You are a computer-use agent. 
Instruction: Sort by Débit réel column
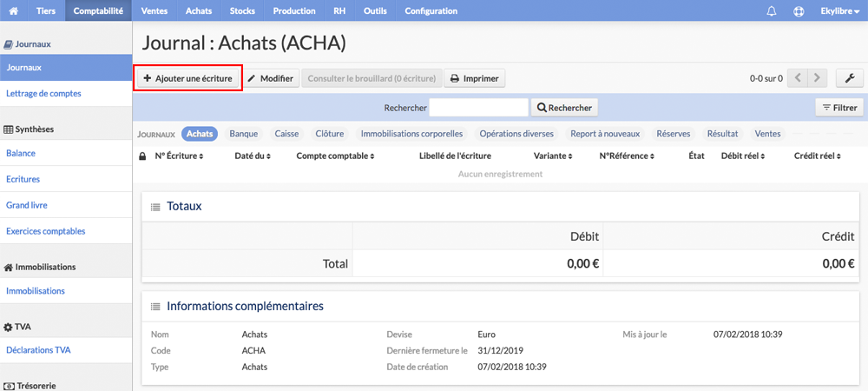coord(743,156)
